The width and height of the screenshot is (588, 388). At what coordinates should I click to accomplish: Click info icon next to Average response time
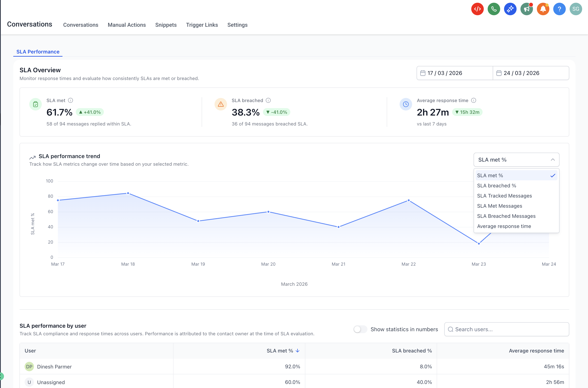473,100
